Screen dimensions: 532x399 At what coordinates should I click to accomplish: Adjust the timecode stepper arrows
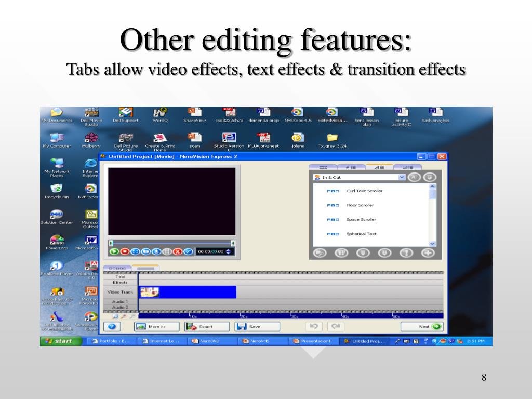(228, 251)
